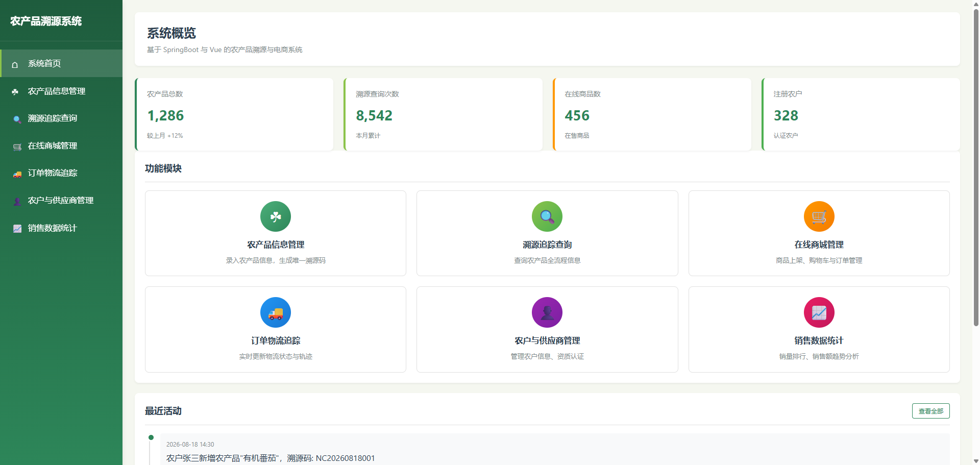Click the subtitle mentioning SpringBoot 与 Vue
Viewport: 980px width, 465px height.
tap(225, 50)
